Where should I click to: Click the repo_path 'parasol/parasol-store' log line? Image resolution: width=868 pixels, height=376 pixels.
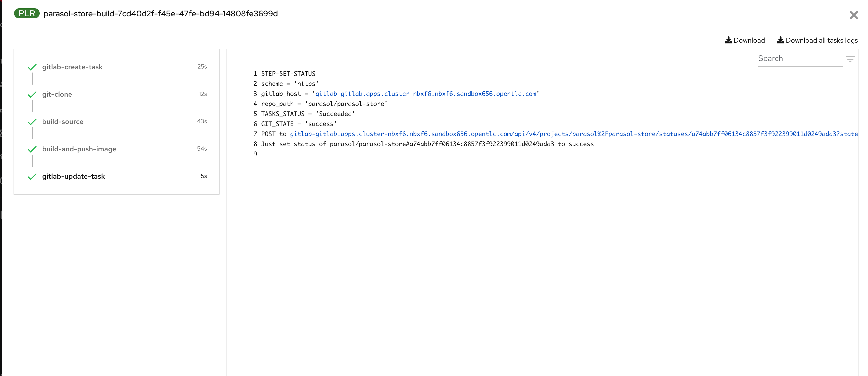[x=324, y=104]
